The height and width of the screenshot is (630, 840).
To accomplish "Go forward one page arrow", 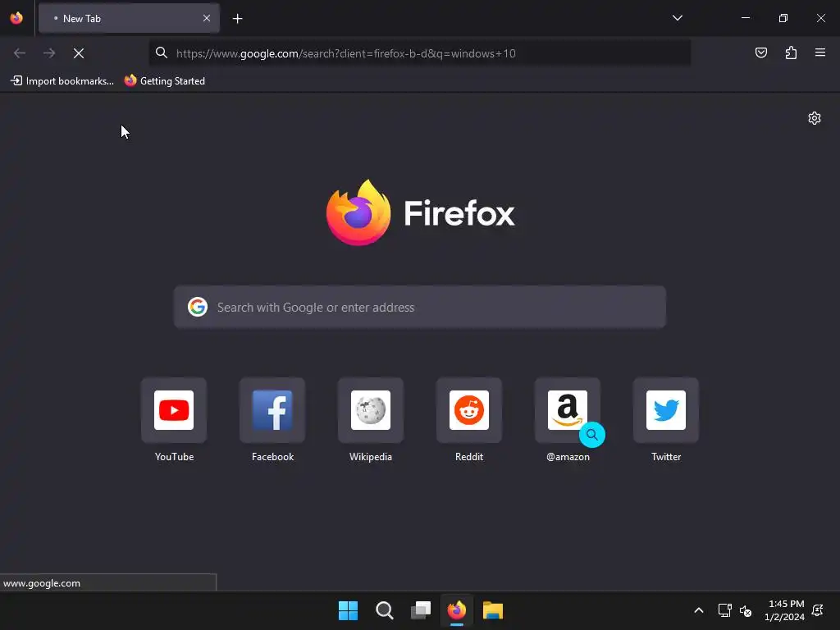I will click(49, 53).
